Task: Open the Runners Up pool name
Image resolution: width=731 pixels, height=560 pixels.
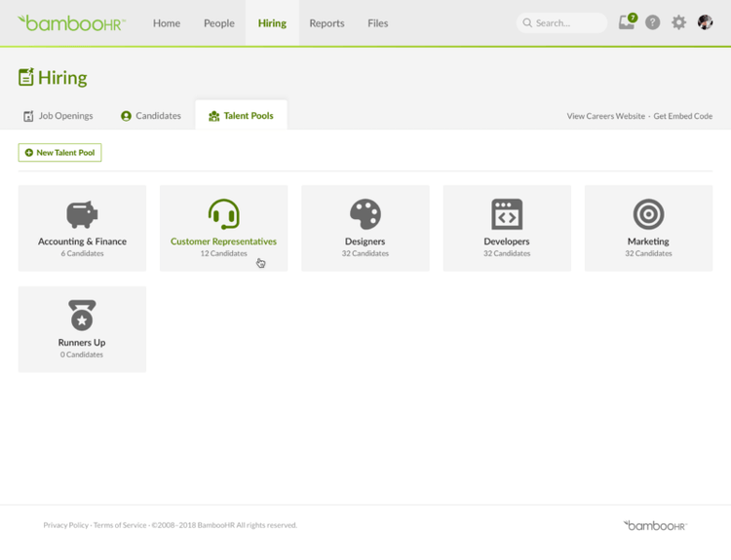Action: [x=82, y=343]
